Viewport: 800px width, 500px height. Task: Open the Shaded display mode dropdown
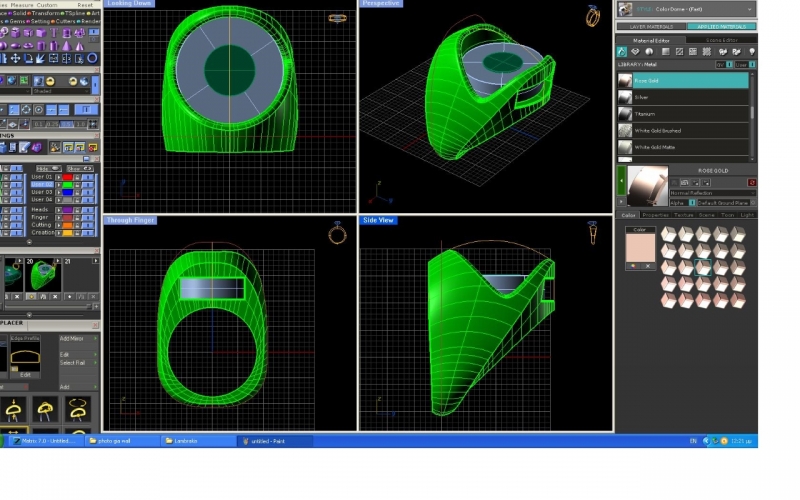61,91
